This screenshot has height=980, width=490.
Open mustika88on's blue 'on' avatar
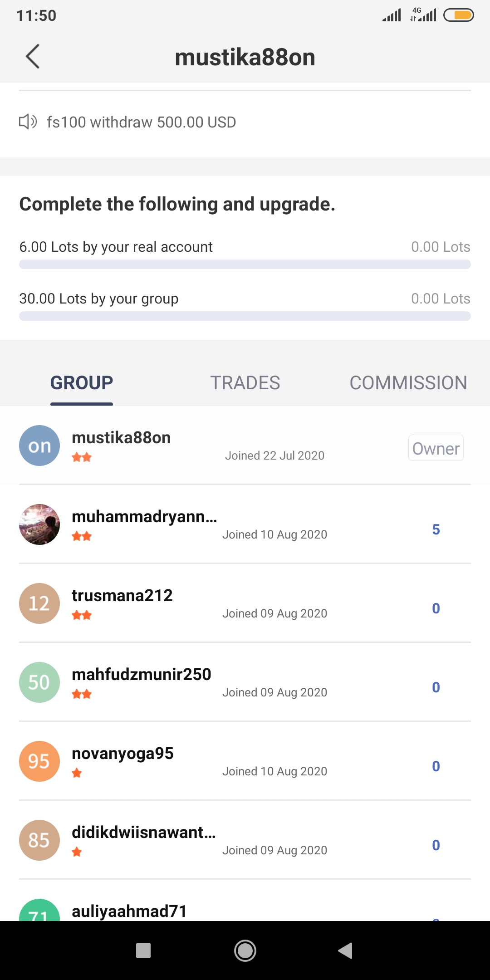tap(39, 446)
